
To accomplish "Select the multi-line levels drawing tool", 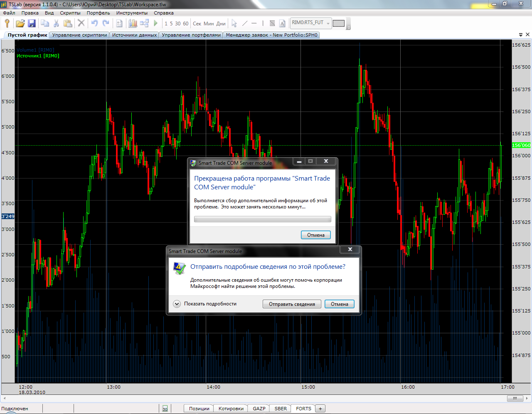I will point(272,23).
